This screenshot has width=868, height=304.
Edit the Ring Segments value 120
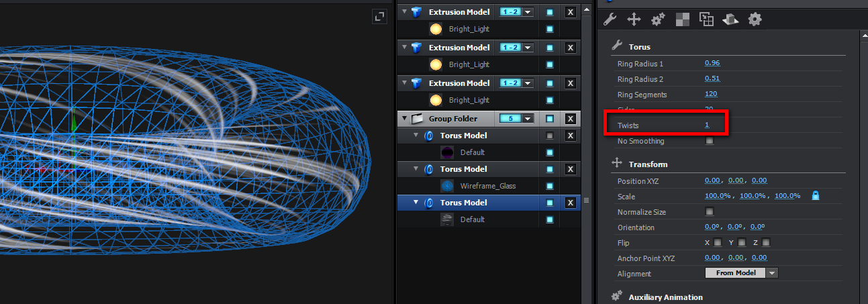[x=711, y=95]
